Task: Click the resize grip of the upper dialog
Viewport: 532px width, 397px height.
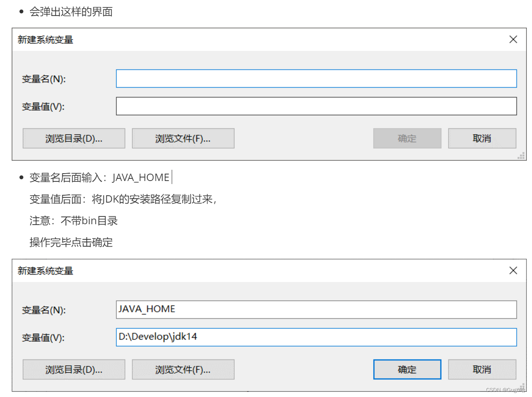Action: tap(521, 156)
